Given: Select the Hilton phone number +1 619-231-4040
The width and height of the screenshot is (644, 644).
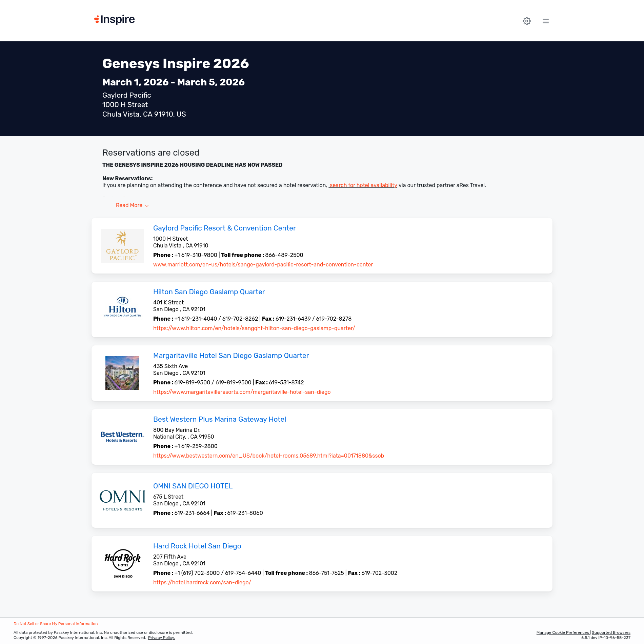Looking at the screenshot, I should [196, 319].
